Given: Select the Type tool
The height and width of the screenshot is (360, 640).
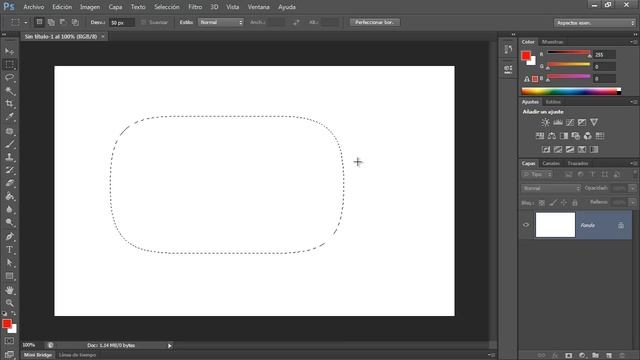Looking at the screenshot, I should pos(9,249).
